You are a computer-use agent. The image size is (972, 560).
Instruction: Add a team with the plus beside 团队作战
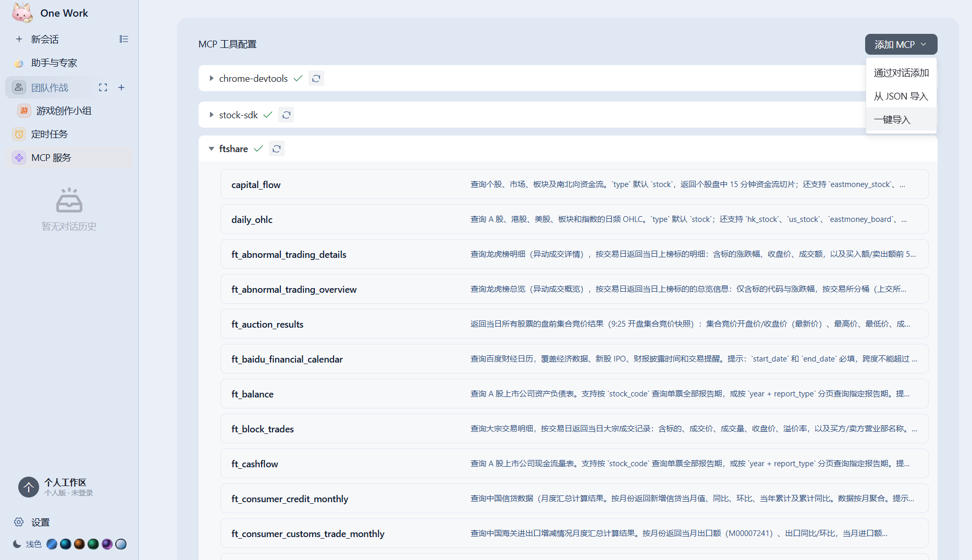[121, 88]
